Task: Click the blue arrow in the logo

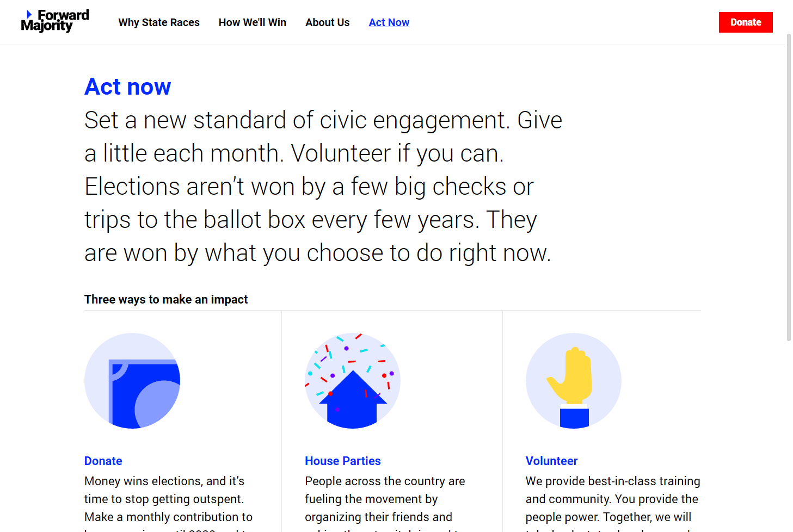Action: tap(29, 14)
